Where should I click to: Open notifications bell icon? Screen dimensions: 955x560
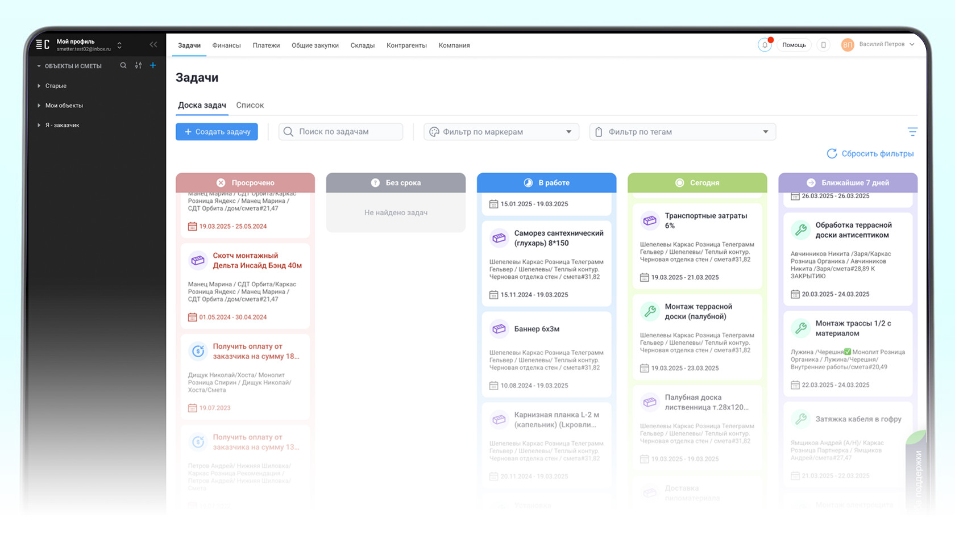pyautogui.click(x=765, y=45)
